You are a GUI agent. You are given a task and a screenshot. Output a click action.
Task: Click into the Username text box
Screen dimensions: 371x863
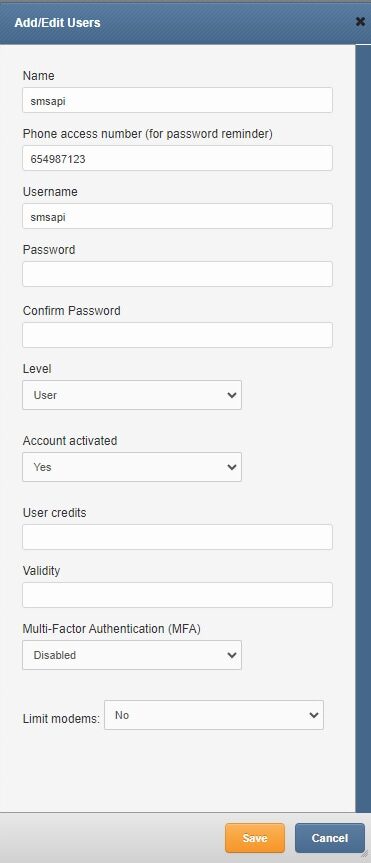pos(177,216)
